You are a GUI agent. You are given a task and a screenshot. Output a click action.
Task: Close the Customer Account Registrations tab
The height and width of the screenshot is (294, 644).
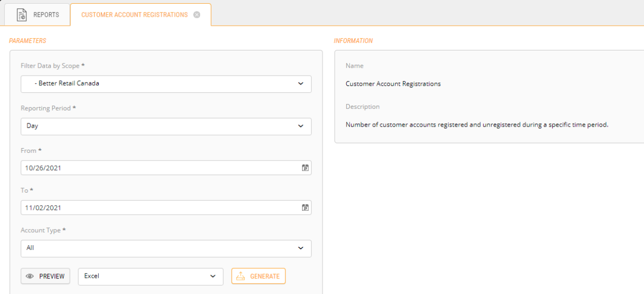click(197, 15)
